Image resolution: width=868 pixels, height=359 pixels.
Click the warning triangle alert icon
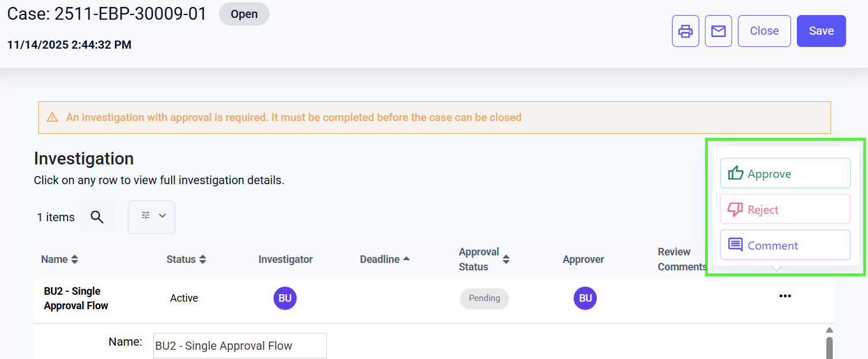(x=53, y=118)
